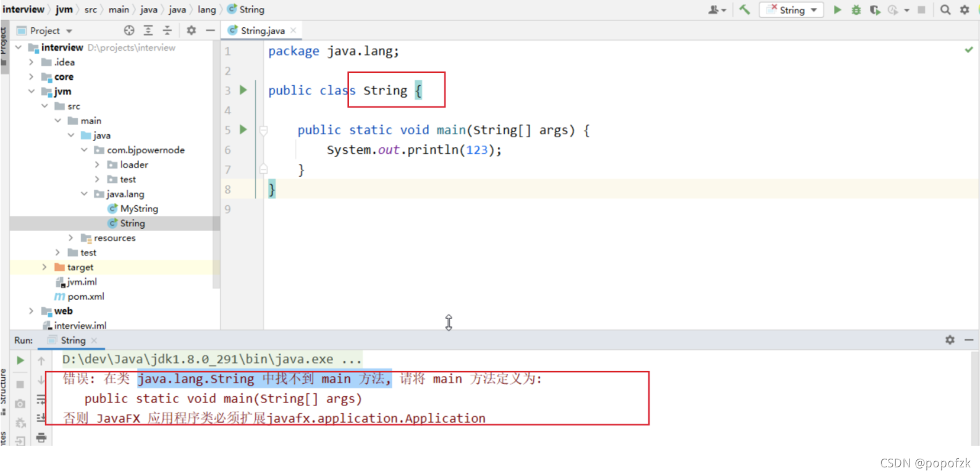
Task: Toggle soft-wrap icon in Run panel
Action: 41,399
